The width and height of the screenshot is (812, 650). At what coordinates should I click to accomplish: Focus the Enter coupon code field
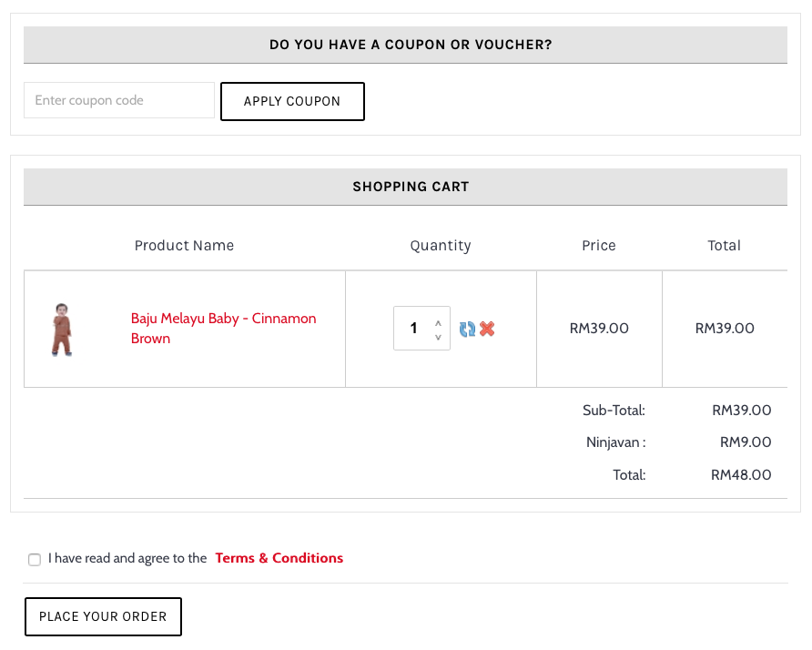(119, 100)
